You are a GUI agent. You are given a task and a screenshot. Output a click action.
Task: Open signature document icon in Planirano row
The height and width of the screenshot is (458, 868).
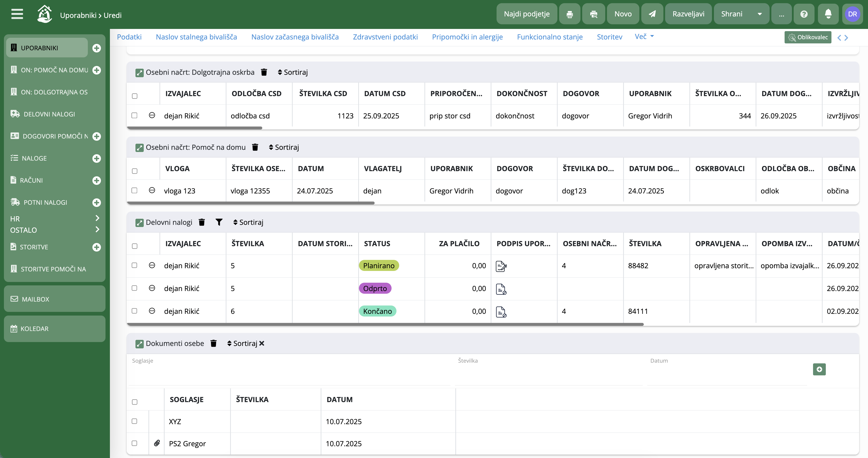click(501, 266)
